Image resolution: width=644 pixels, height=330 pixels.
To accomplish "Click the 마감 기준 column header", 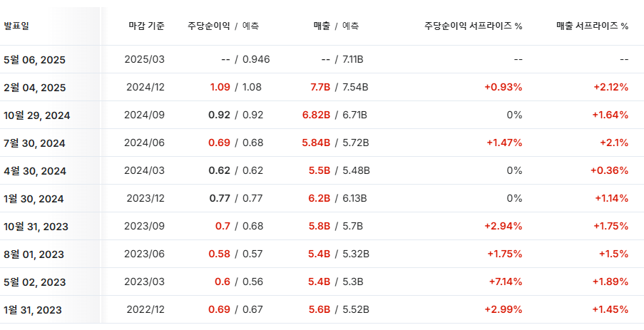I will tap(146, 26).
